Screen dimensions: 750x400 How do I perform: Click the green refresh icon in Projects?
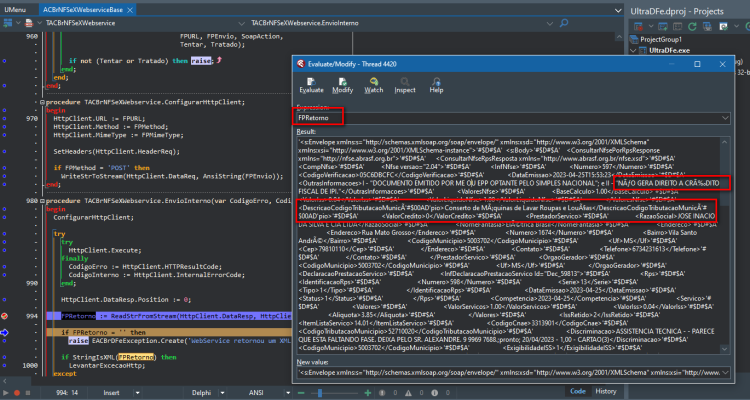(692, 26)
